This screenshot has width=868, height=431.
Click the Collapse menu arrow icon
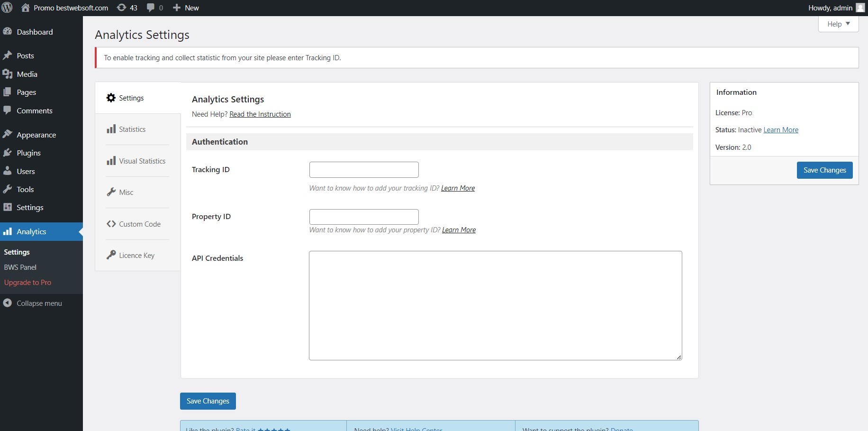point(7,303)
